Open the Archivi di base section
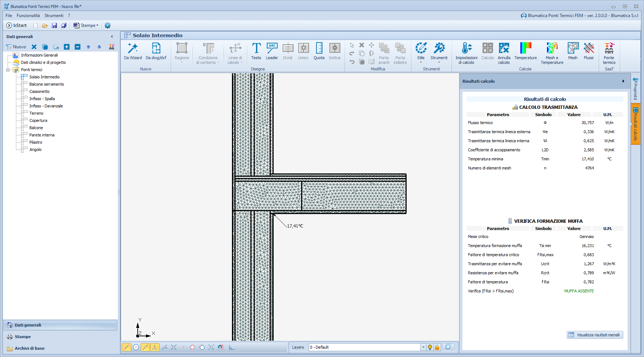The width and height of the screenshot is (644, 357). coord(30,348)
